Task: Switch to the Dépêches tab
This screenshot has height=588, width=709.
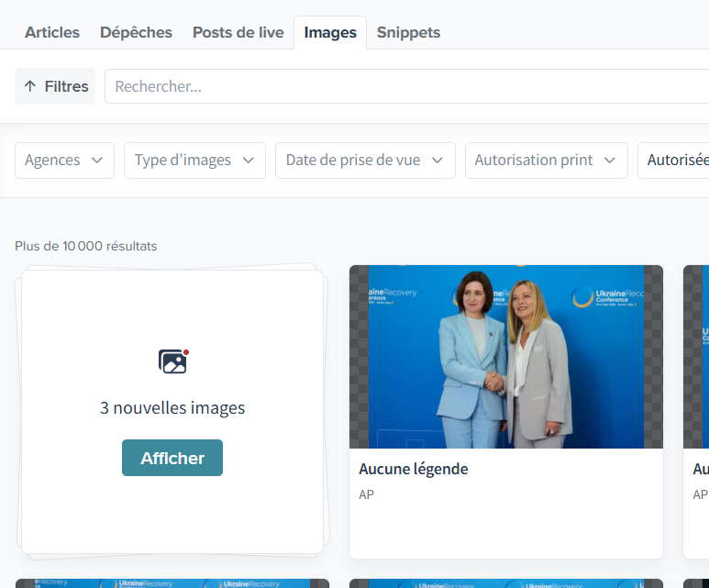Action: point(136,33)
